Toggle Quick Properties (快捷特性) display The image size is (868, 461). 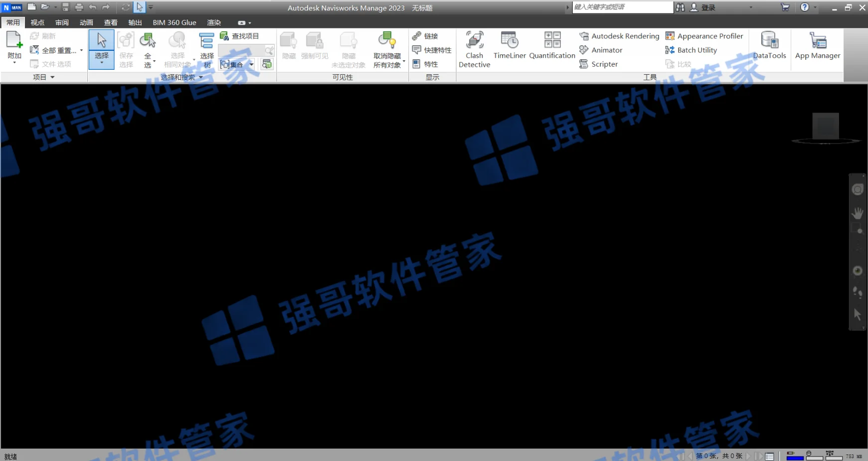432,50
